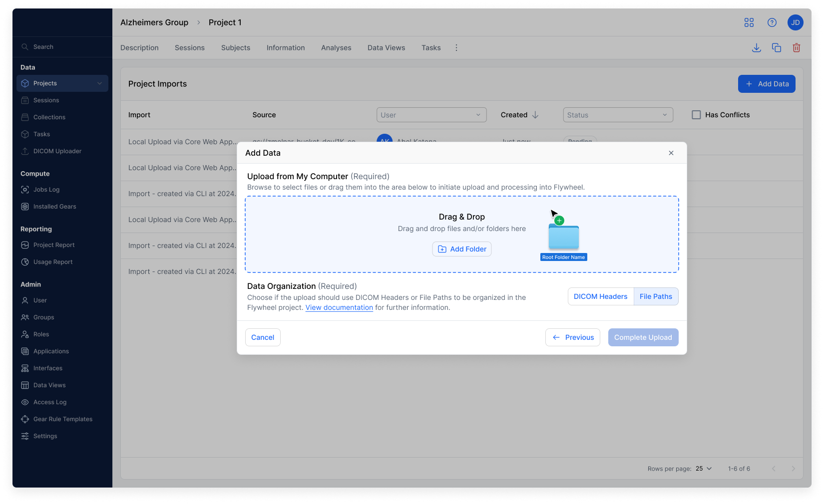The height and width of the screenshot is (504, 824).
Task: Open the User filter dropdown
Action: (431, 115)
